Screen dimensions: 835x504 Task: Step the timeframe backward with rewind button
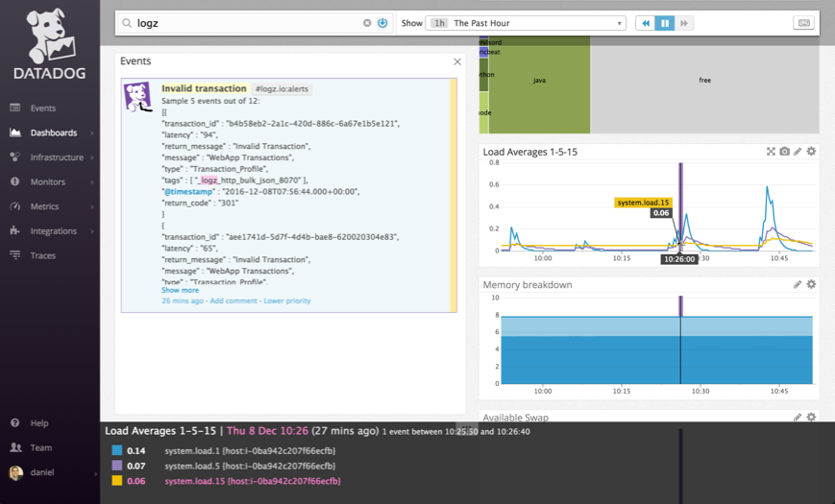pos(646,23)
